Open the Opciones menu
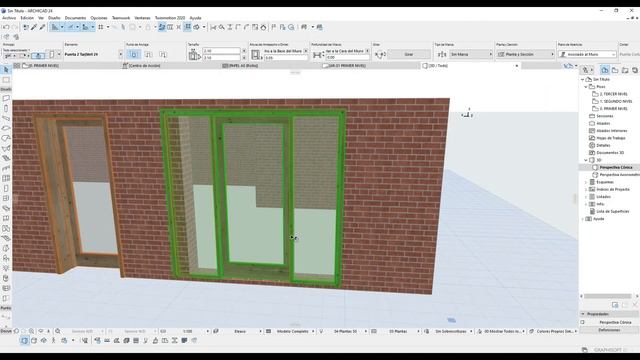The image size is (640, 360). (99, 18)
